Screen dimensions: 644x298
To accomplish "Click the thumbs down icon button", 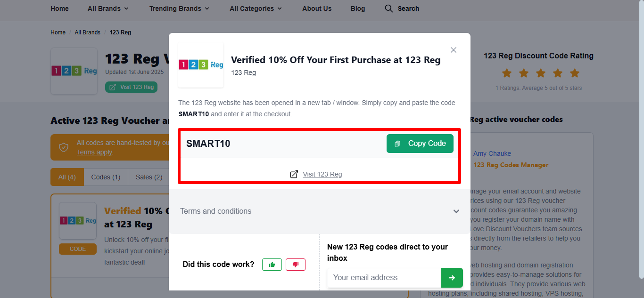I will (x=296, y=265).
